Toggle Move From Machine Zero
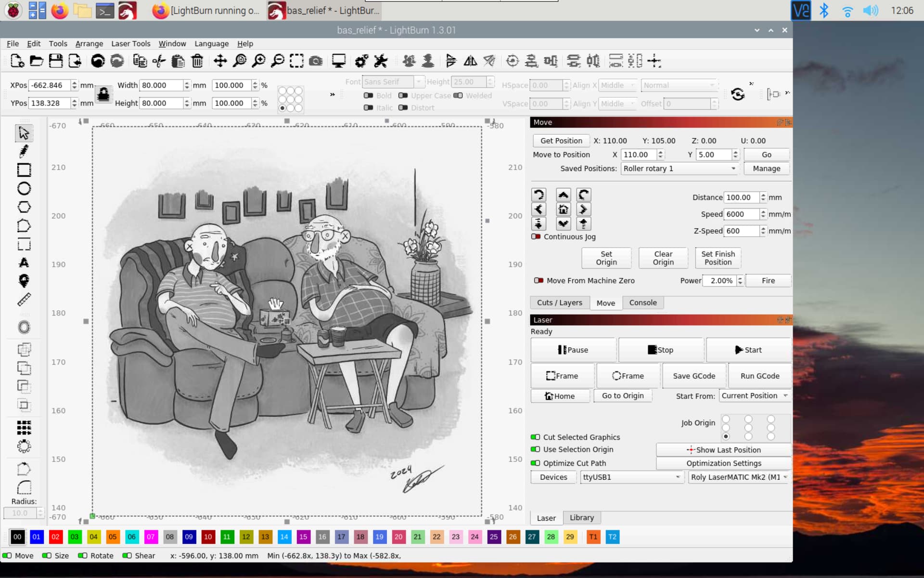The image size is (924, 578). coord(539,280)
